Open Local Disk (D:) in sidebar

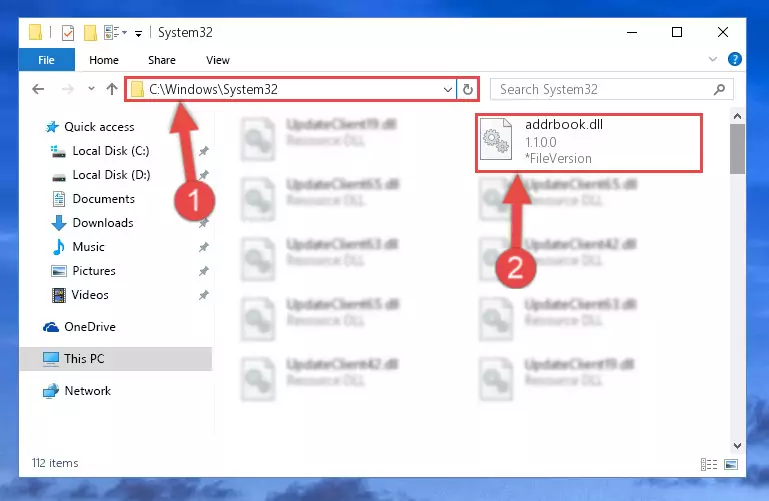[x=111, y=175]
